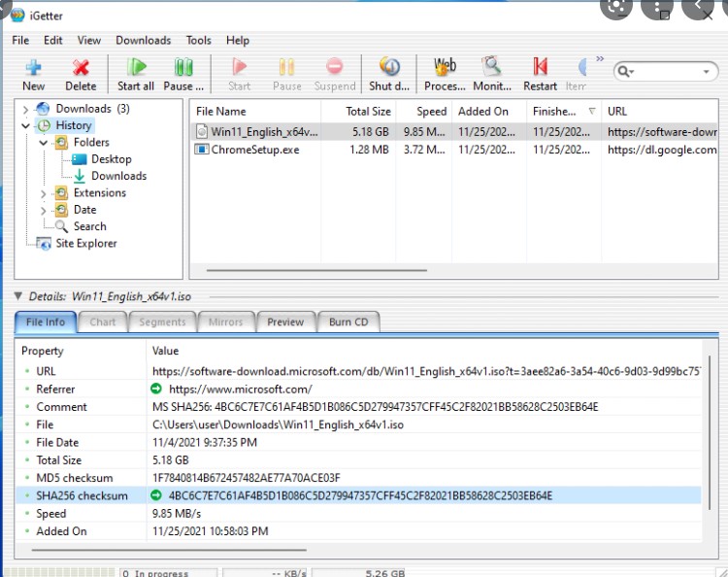Select the Downloads folder under Folders
This screenshot has height=577, width=728.
118,176
